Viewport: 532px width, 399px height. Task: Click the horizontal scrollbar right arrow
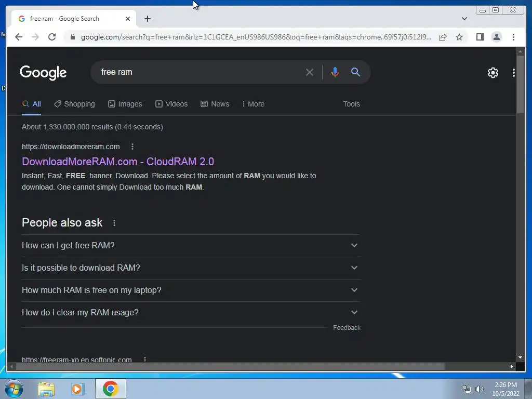(512, 366)
